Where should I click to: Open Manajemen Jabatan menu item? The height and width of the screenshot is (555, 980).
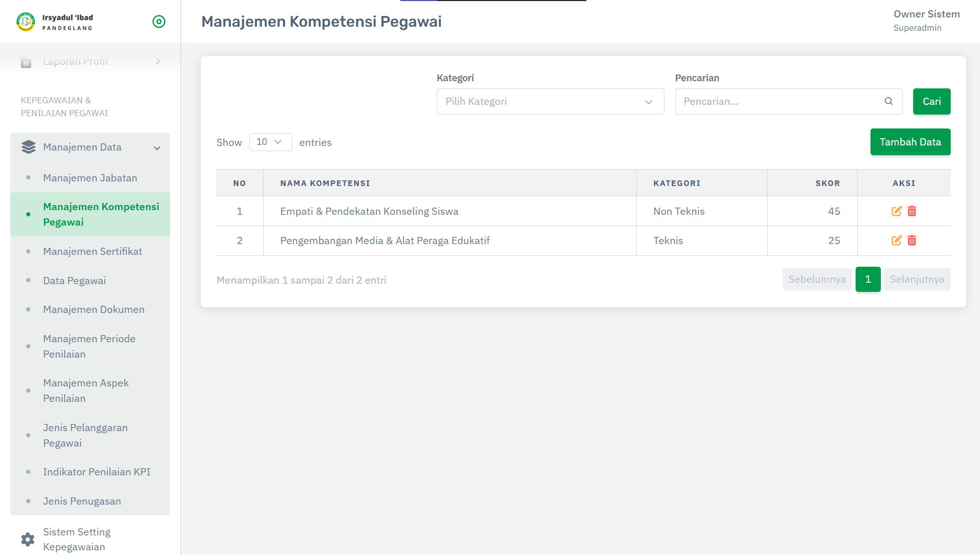(90, 178)
